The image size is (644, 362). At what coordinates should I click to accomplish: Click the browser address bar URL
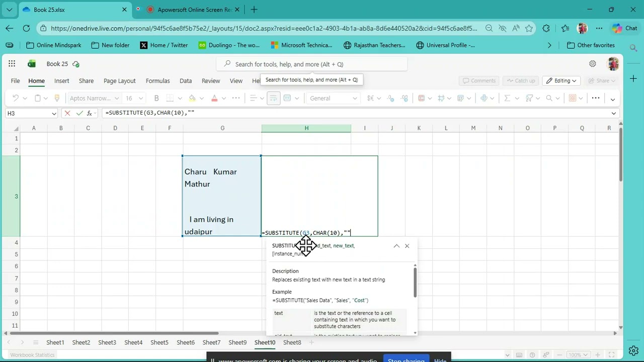click(x=264, y=29)
